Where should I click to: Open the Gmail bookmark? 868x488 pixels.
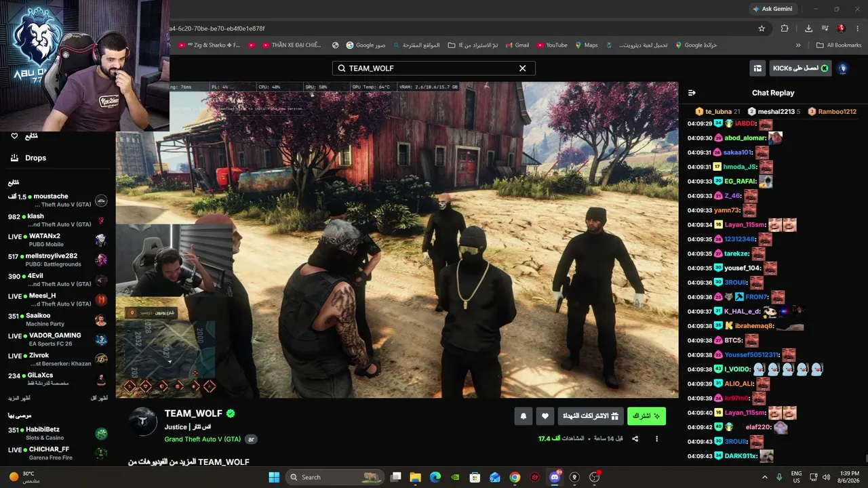(x=516, y=45)
